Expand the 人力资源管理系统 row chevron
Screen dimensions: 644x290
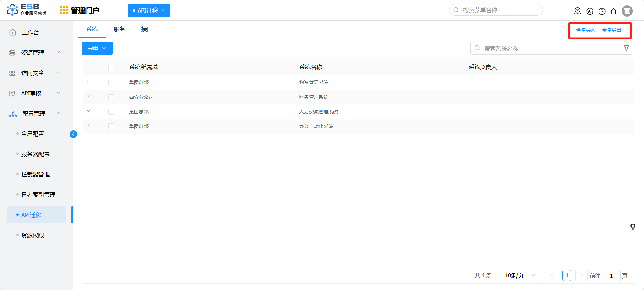pos(89,111)
